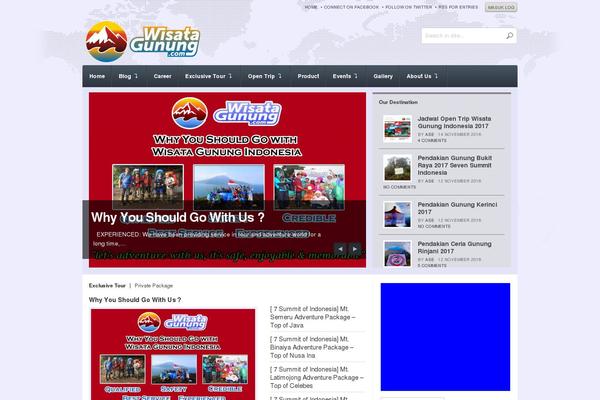Click the Wisata Gunung logo in header
The width and height of the screenshot is (600, 400).
point(143,42)
